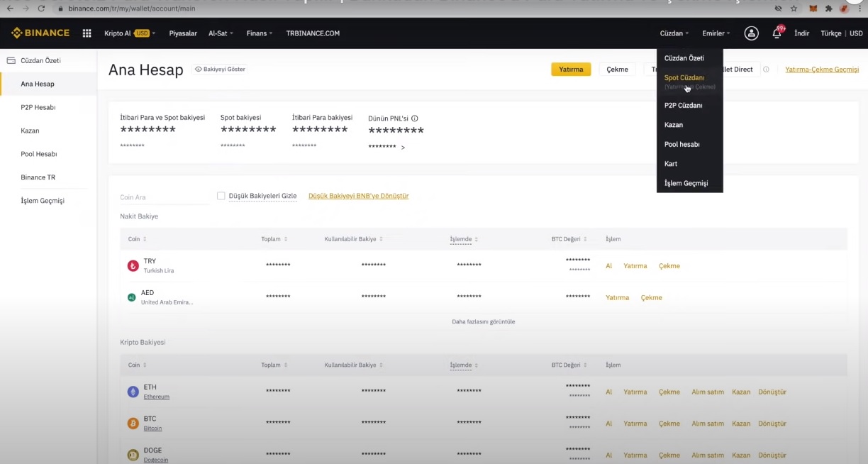868x464 pixels.
Task: Select İşlem Geçmişi in dropdown menu
Action: [686, 183]
